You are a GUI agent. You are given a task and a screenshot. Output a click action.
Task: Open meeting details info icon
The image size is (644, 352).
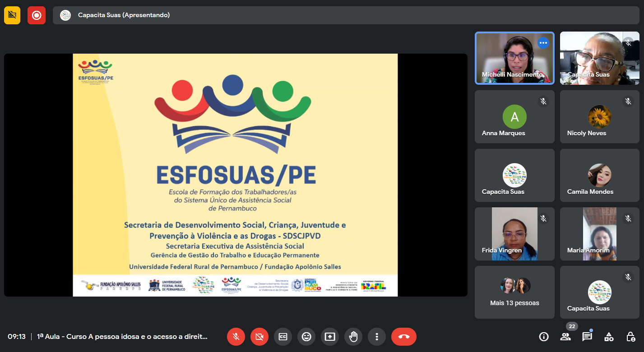(544, 337)
